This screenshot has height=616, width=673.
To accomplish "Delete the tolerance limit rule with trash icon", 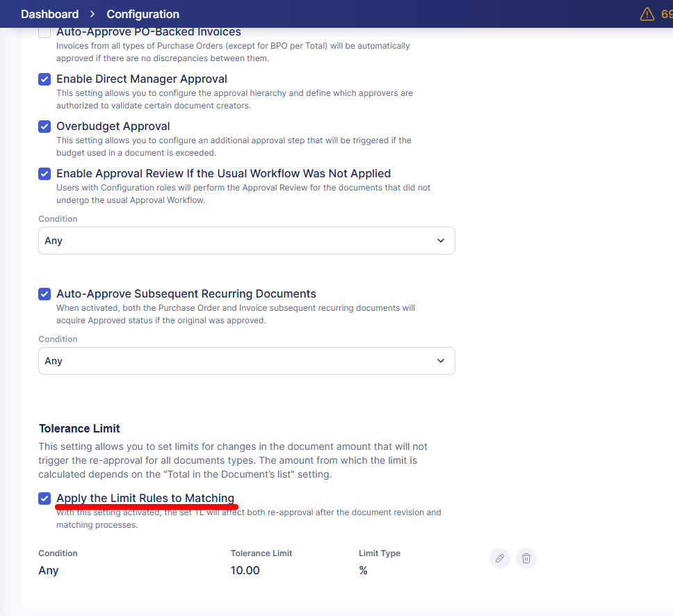I will tap(526, 558).
